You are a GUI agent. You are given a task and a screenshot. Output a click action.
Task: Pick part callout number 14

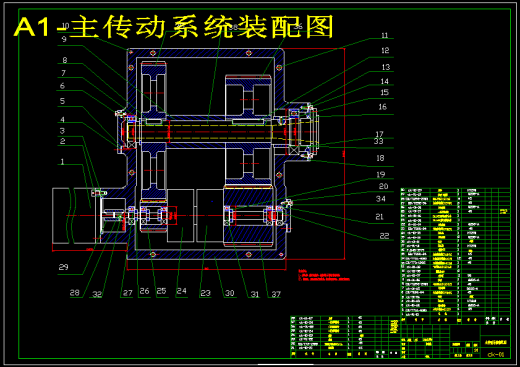click(385, 81)
